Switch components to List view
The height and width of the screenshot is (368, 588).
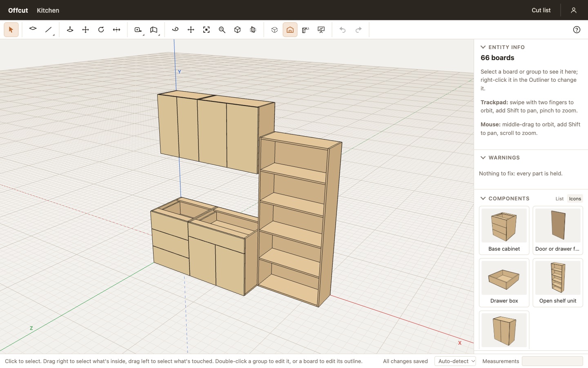click(x=559, y=199)
